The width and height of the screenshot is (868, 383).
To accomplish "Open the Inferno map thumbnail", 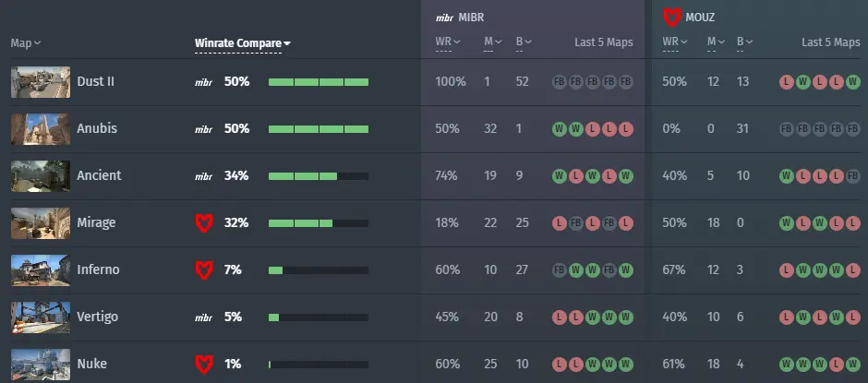I will pos(41,269).
